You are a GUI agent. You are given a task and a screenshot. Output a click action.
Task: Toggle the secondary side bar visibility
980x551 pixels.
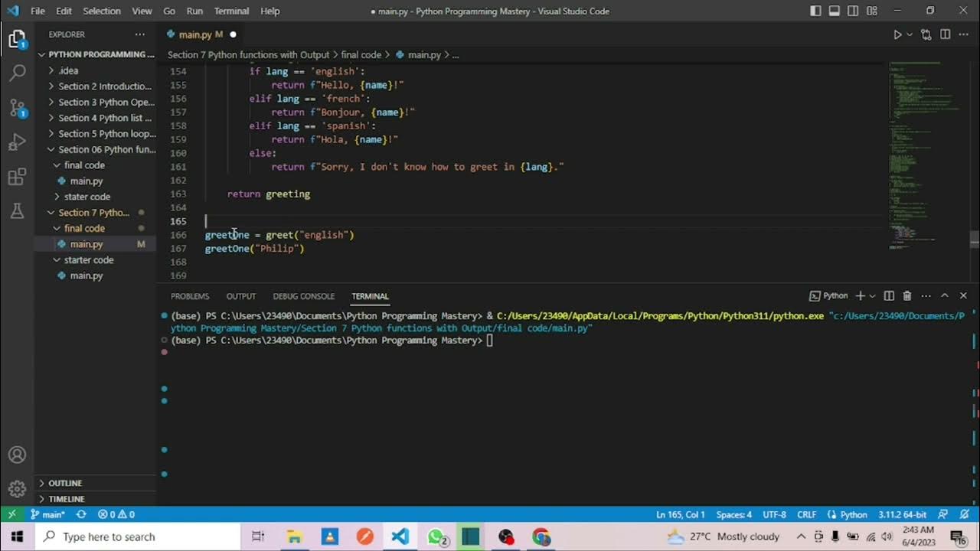point(853,11)
